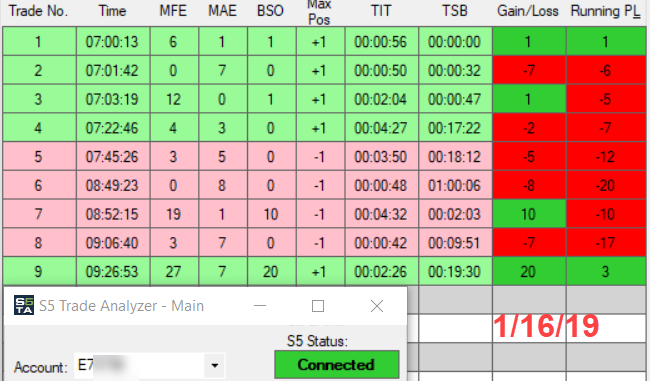The height and width of the screenshot is (381, 650).
Task: Click TIT value 00:02:04
Action: pos(381,99)
